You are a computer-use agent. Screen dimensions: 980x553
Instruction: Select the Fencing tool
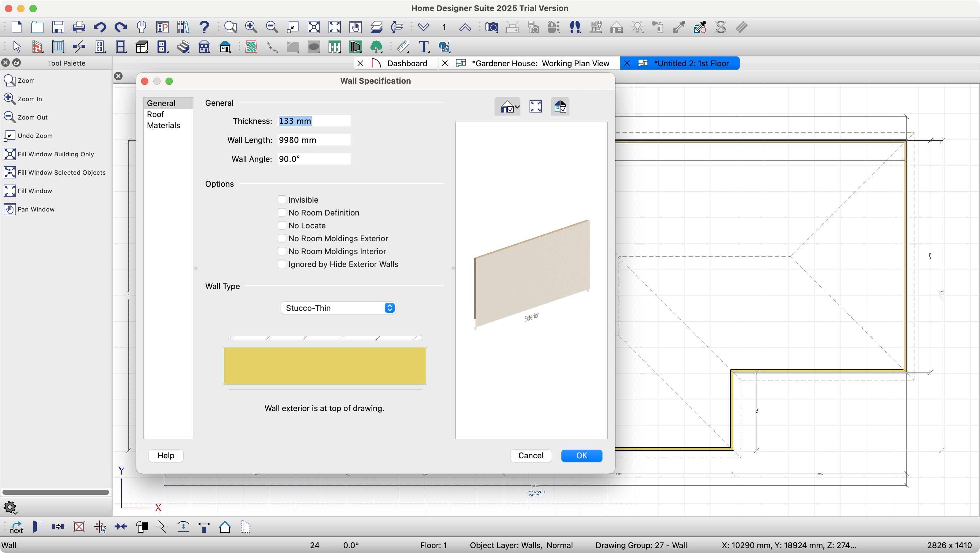click(x=334, y=46)
